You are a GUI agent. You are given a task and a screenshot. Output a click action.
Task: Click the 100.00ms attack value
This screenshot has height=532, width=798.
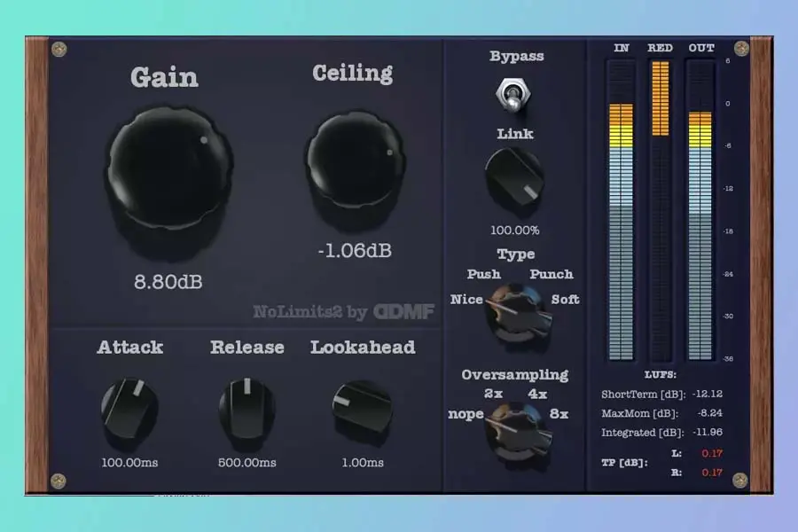(129, 463)
